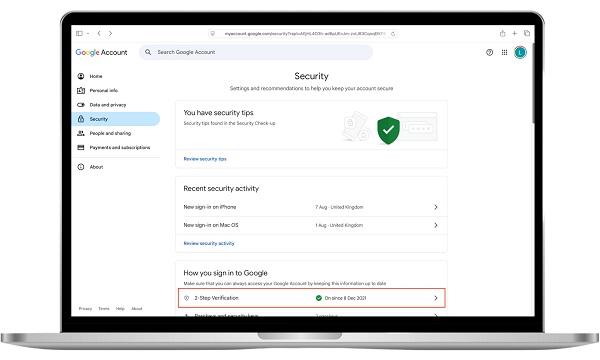Open the Google apps grid icon
The height and width of the screenshot is (360, 600).
click(x=504, y=52)
